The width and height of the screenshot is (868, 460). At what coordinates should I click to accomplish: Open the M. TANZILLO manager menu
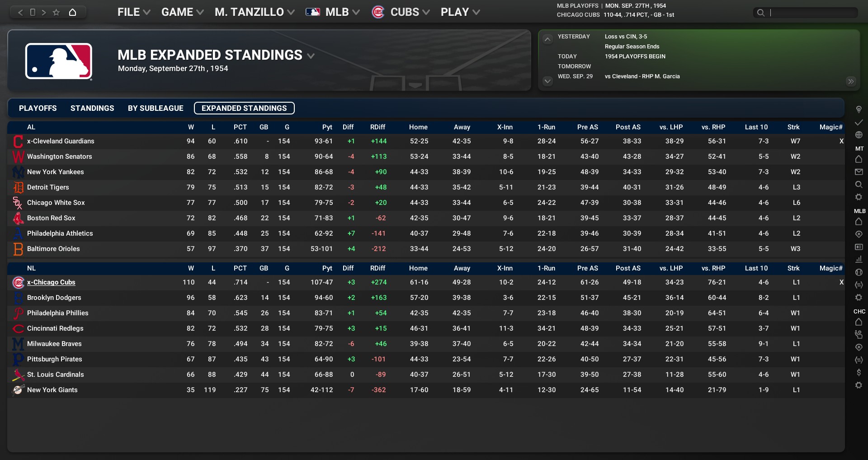(x=255, y=12)
